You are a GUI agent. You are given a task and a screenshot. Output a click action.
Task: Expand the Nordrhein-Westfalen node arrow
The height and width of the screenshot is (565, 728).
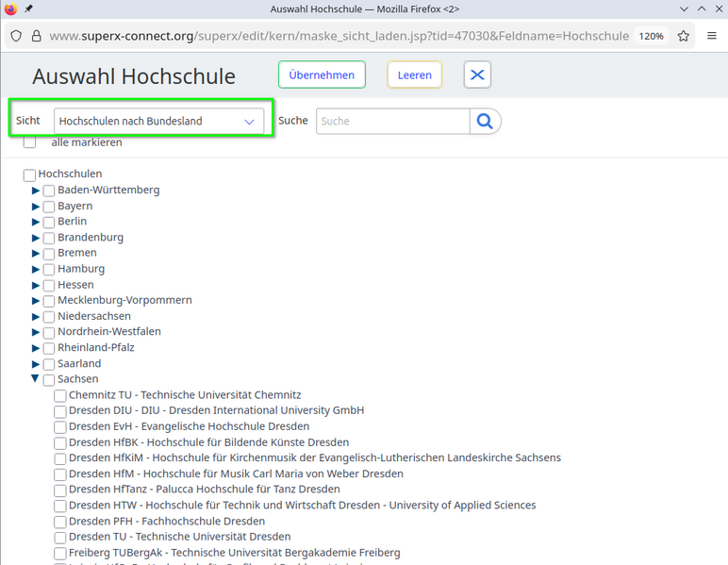[36, 332]
